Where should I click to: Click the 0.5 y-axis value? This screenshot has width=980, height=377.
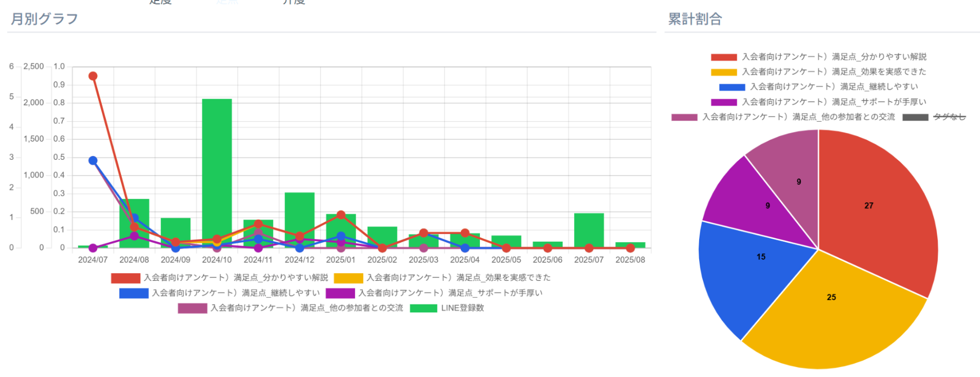[x=59, y=157]
